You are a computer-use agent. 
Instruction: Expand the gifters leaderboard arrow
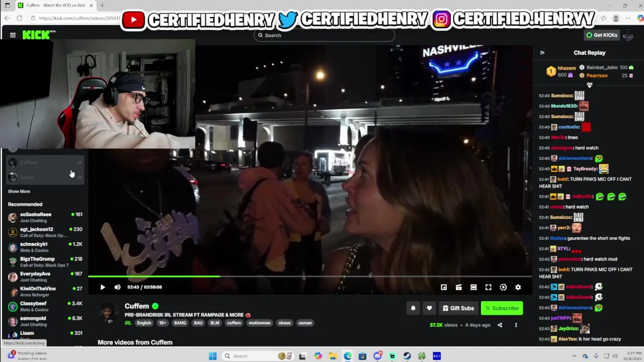[x=590, y=85]
